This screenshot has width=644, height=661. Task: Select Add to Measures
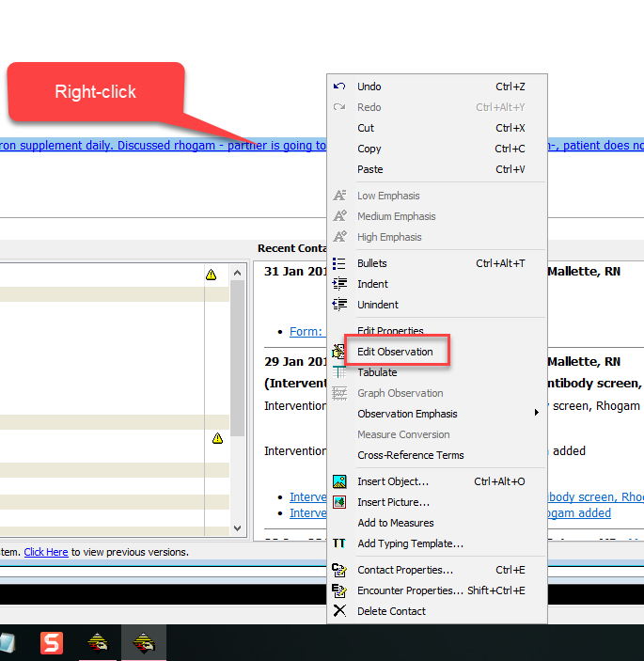pos(437,523)
